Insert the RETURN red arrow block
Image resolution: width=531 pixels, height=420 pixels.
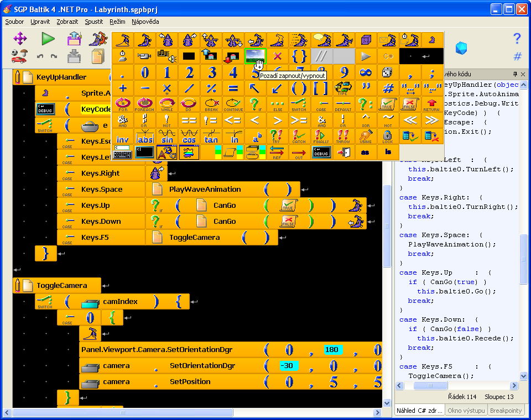(432, 104)
